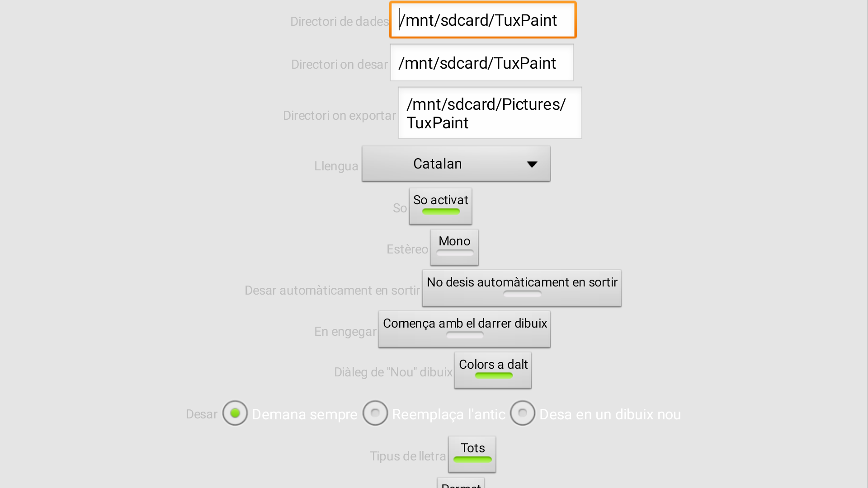Click the Diàleg de "Nou" dibuix label
The height and width of the screenshot is (488, 868).
point(393,372)
